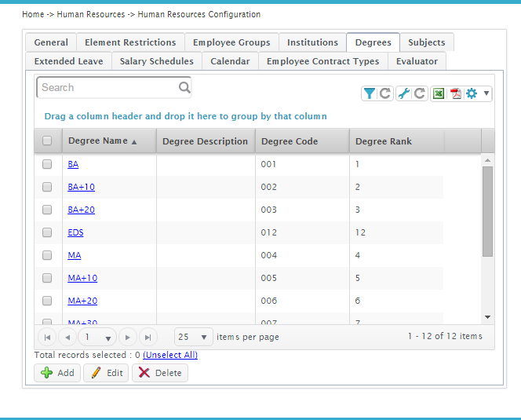521x420 pixels.
Task: Click the grid's vertical scrollbar thumb
Action: point(487,210)
